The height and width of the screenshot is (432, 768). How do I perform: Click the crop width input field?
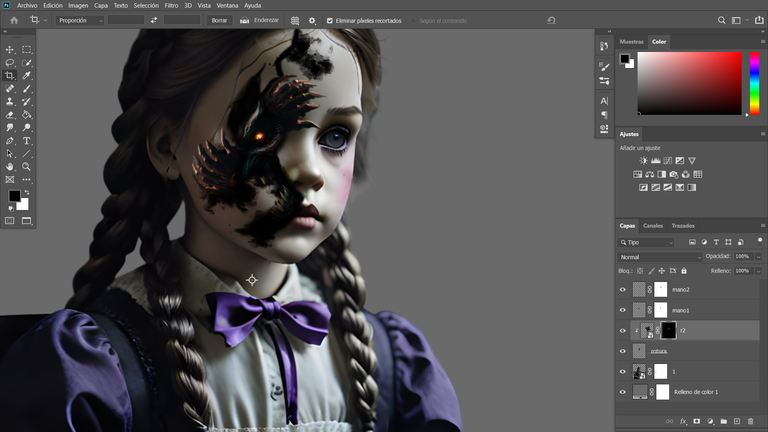[126, 20]
